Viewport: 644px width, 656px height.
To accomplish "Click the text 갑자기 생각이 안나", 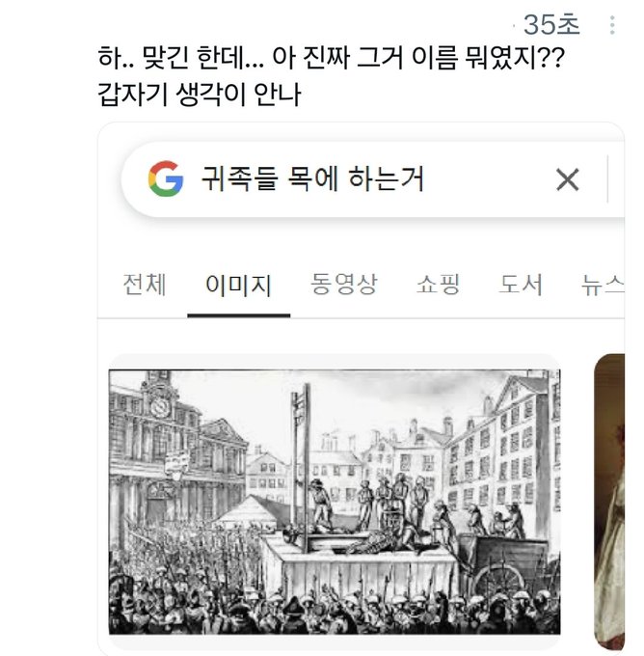I will pyautogui.click(x=201, y=96).
